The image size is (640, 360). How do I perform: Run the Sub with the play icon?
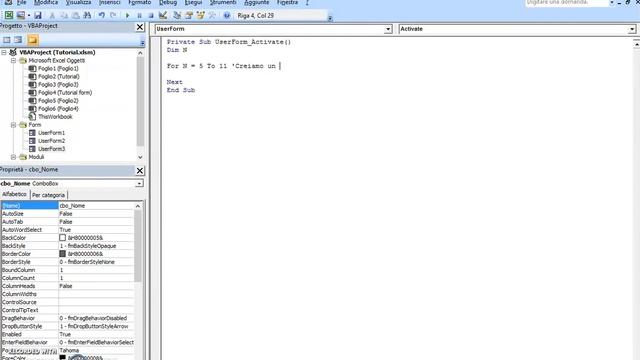click(127, 16)
